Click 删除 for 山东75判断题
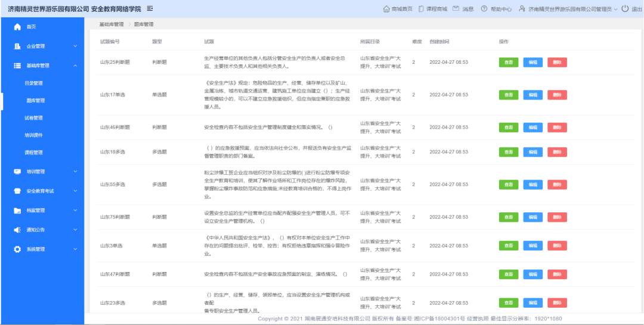The image size is (644, 325). click(x=557, y=217)
